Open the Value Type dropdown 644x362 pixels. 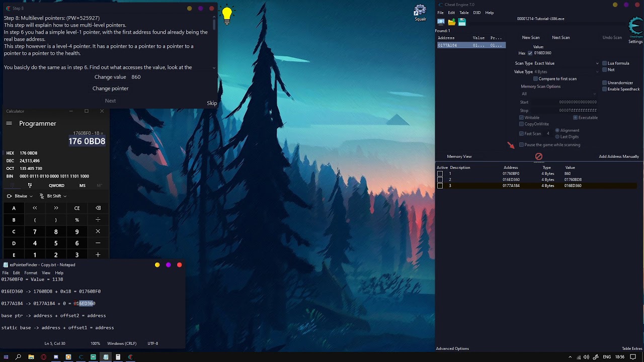tap(567, 72)
